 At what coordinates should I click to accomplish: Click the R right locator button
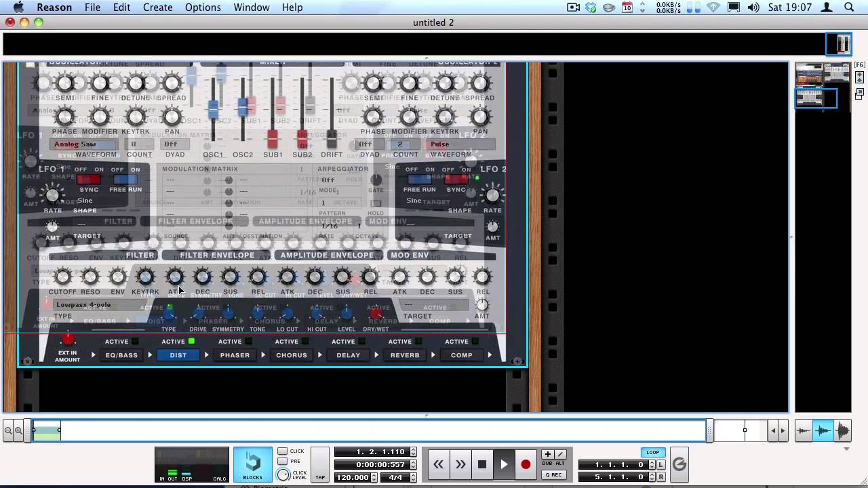tap(662, 477)
